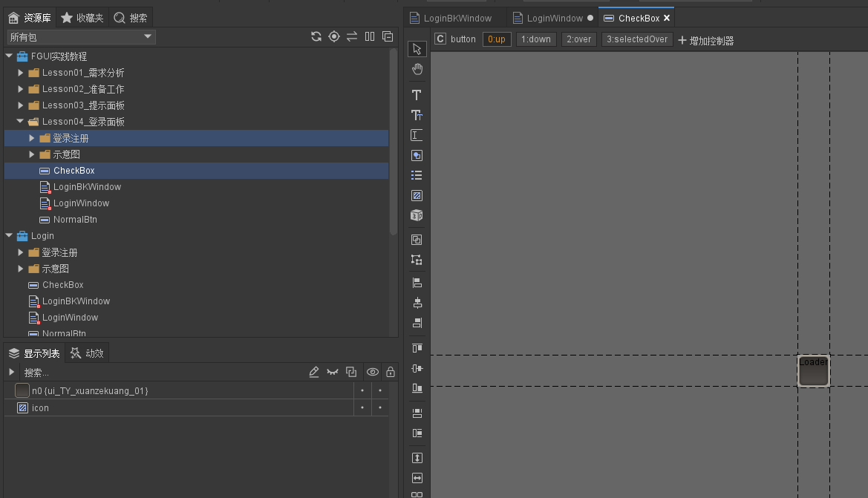Select the Hand pan tool
Image resolution: width=868 pixels, height=498 pixels.
(417, 69)
